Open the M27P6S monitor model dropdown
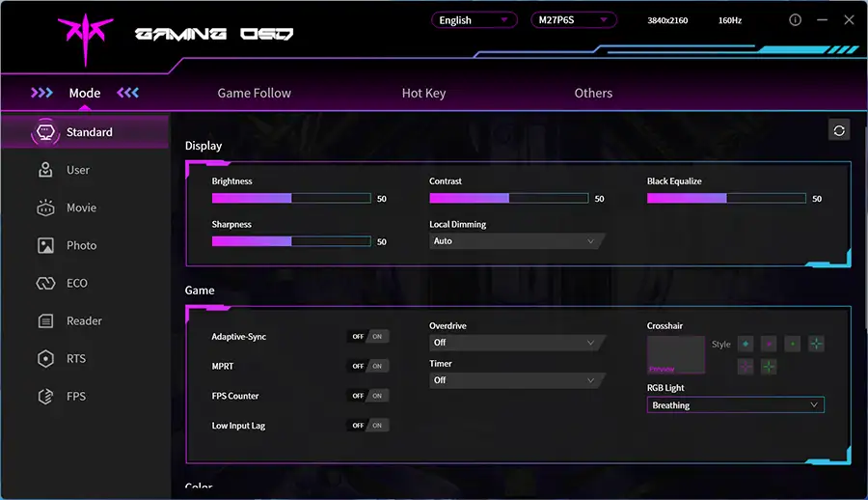Screen dimensions: 868x500 pos(574,20)
